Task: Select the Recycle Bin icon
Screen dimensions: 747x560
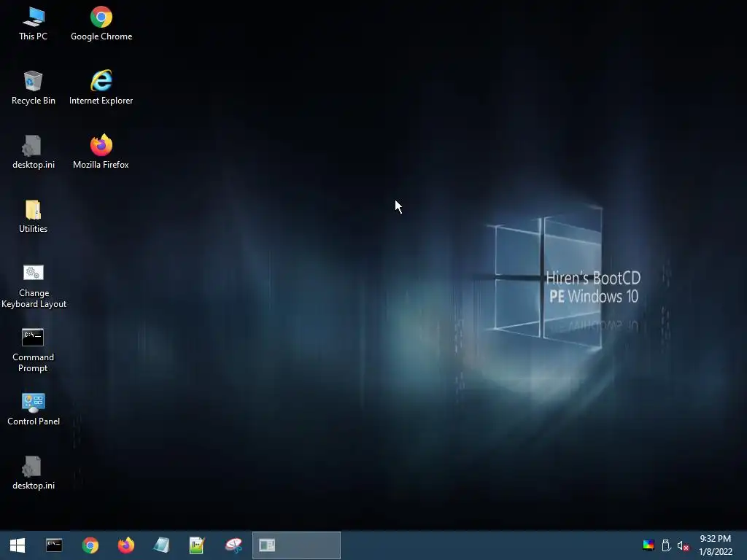Action: 34,88
